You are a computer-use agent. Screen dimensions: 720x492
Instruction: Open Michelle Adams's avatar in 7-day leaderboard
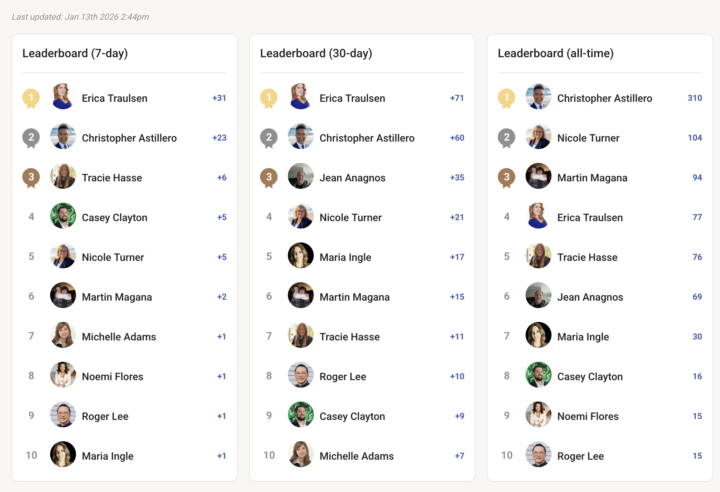click(63, 335)
